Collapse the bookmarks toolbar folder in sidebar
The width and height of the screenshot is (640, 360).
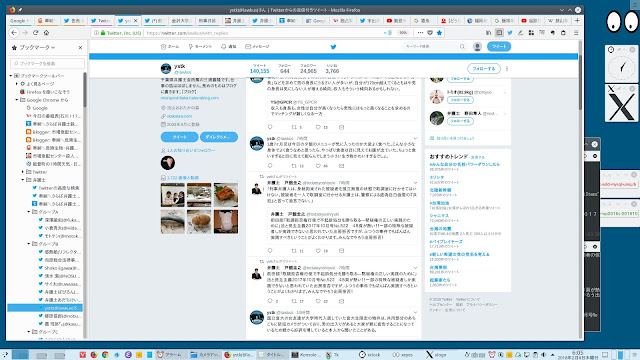pos(11,76)
